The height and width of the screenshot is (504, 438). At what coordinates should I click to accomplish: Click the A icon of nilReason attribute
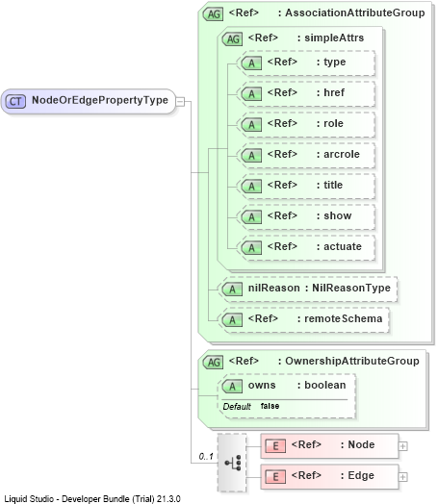click(232, 290)
